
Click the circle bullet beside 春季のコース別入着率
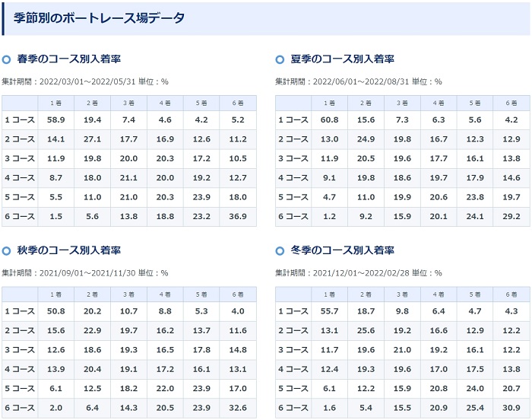point(7,59)
